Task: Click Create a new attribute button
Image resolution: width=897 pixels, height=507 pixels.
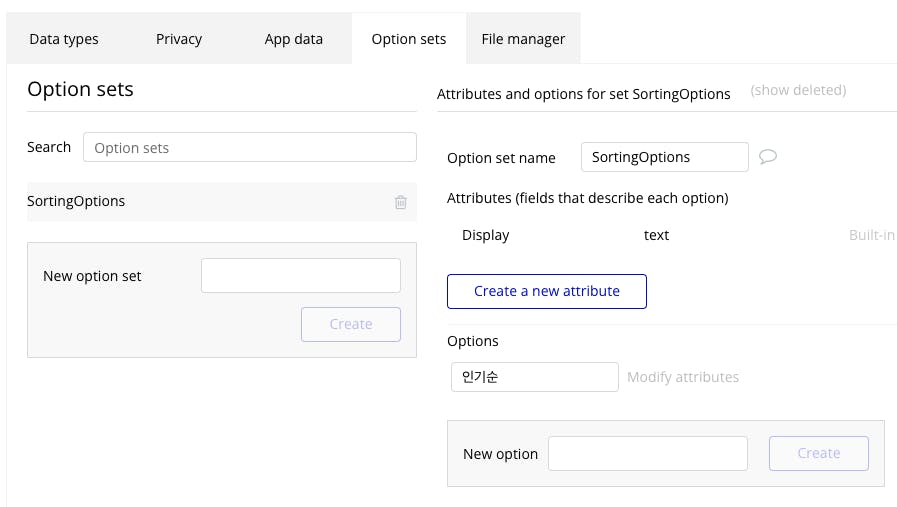Action: (x=547, y=291)
